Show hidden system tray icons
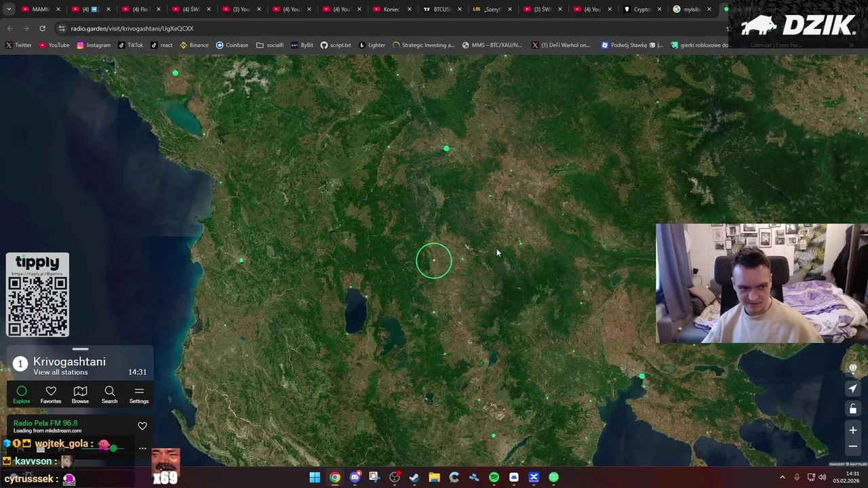 [x=782, y=477]
